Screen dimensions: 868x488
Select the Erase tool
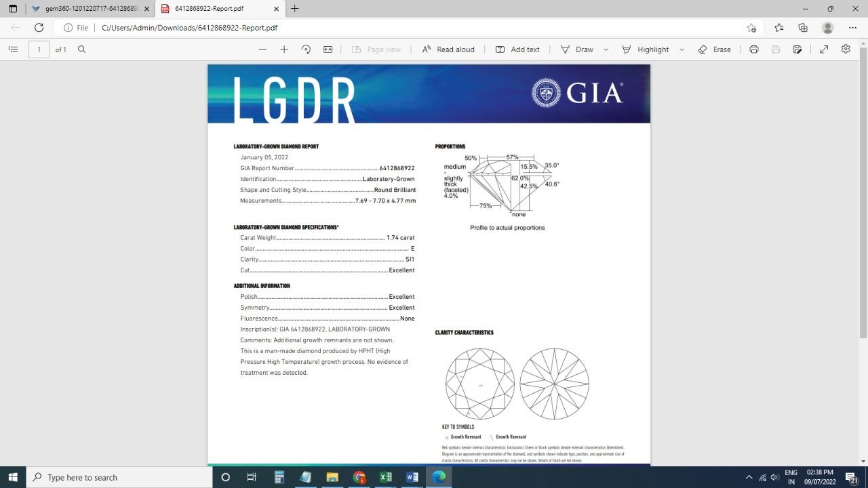[714, 49]
